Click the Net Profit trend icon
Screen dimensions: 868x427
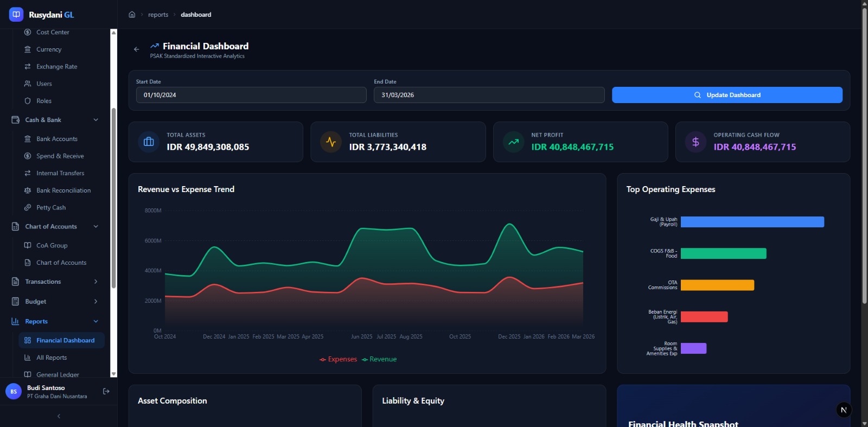(513, 142)
